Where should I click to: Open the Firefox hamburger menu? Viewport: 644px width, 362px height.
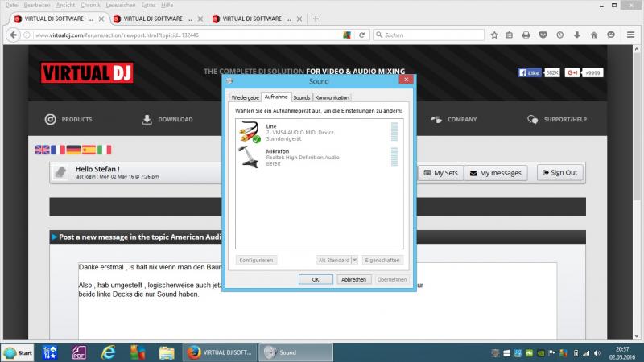631,35
